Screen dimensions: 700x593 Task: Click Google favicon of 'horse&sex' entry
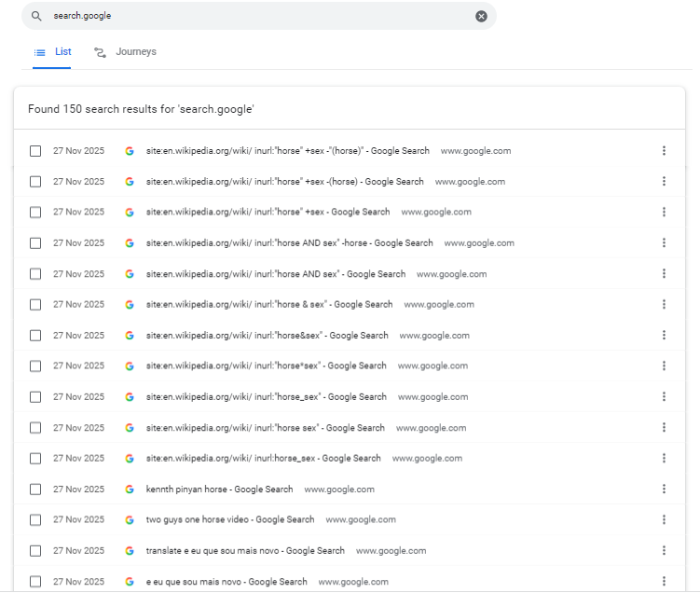(x=130, y=336)
